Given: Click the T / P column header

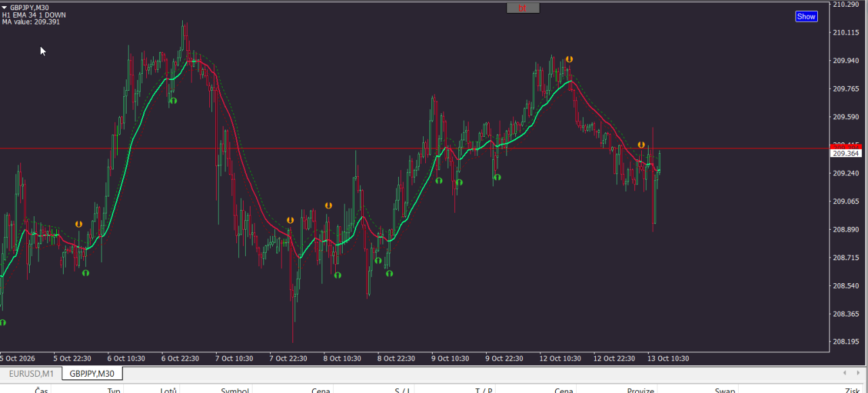Looking at the screenshot, I should click(x=483, y=390).
